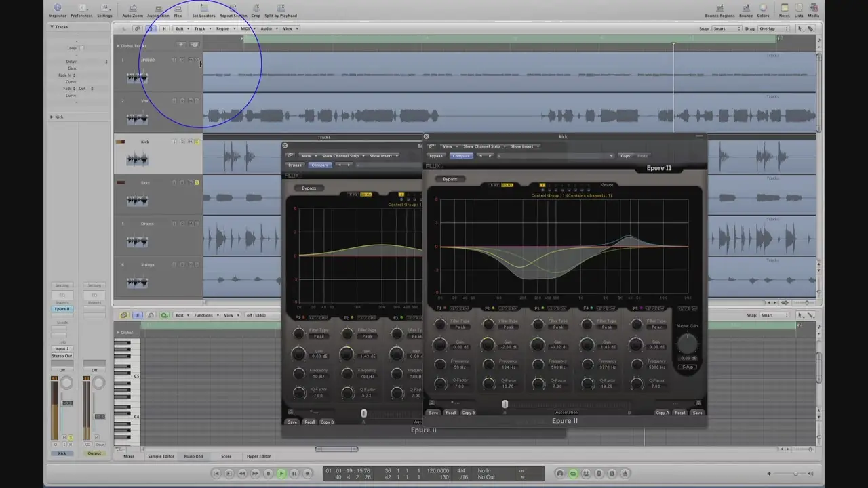Open the Notes panel from the toolbar
Viewport: 868px width, 488px height.
[785, 10]
